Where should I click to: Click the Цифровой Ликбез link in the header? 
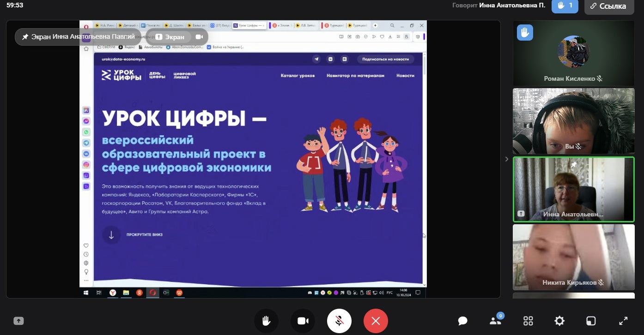tap(185, 75)
